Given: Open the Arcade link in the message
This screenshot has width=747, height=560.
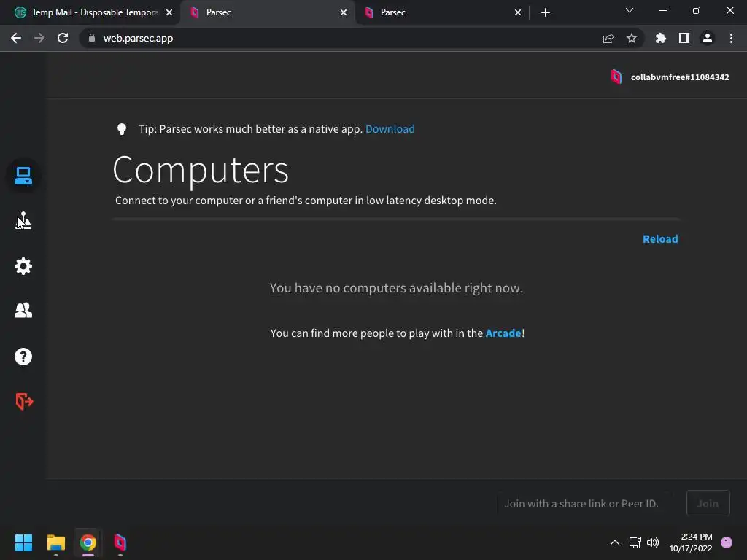Looking at the screenshot, I should pyautogui.click(x=503, y=332).
